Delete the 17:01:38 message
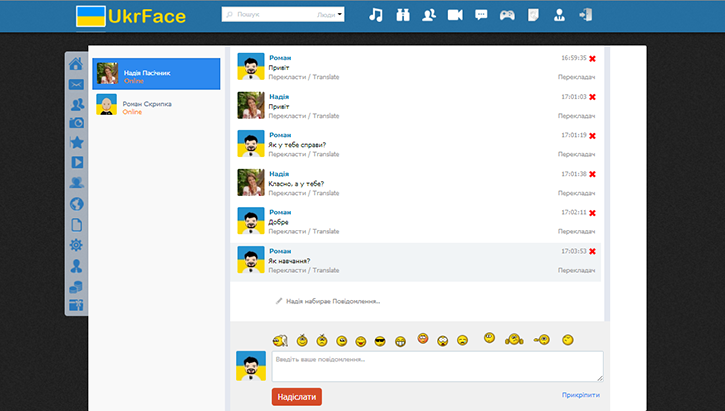Screen dimensions: 725x411 tap(592, 174)
